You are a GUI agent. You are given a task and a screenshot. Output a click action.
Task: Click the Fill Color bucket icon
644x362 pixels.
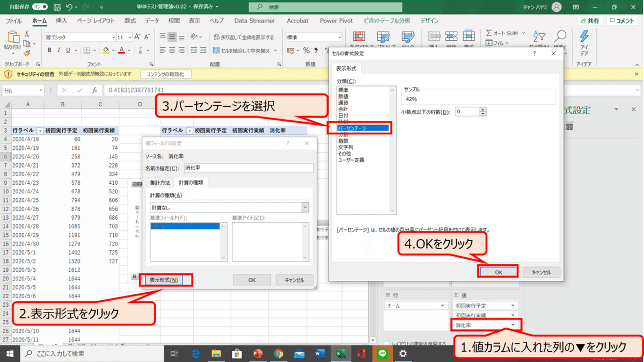(x=106, y=50)
